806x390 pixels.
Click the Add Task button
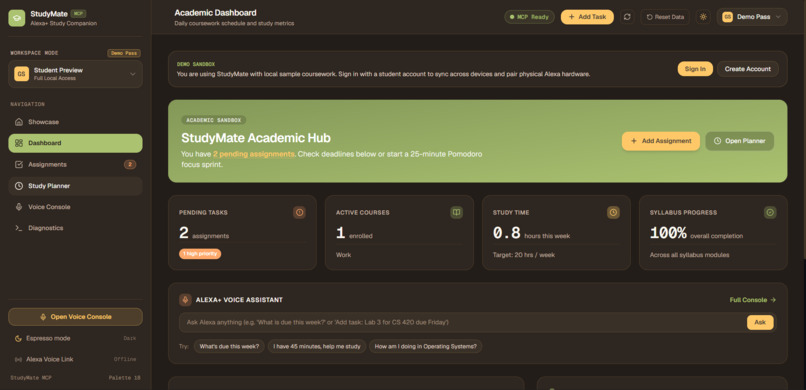pos(587,17)
